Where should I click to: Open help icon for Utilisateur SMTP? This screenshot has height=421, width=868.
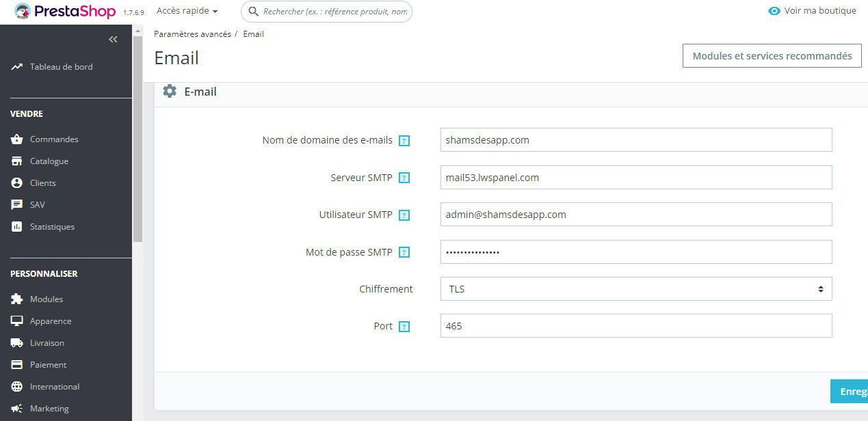click(404, 215)
